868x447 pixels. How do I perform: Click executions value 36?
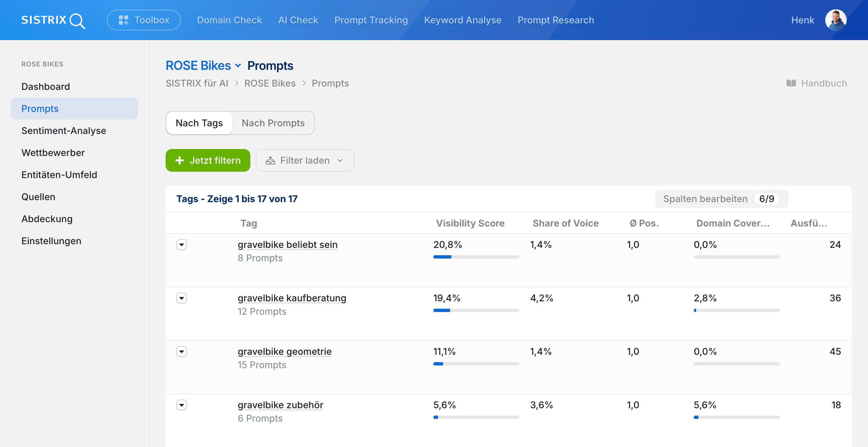[835, 298]
